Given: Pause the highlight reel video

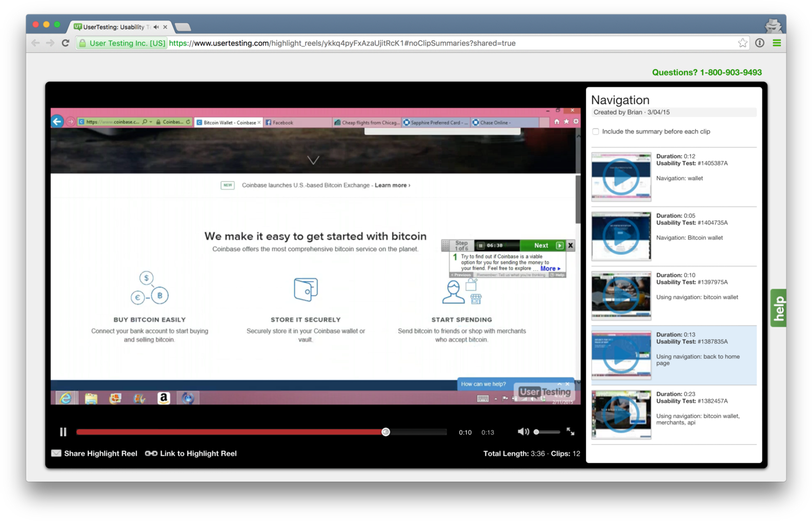Looking at the screenshot, I should pos(63,432).
